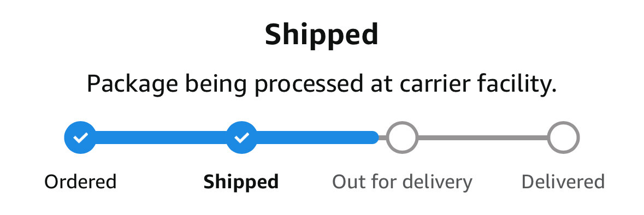This screenshot has height=215, width=644.
Task: Click short gray segment before Out for delivery circle
Action: [382, 138]
